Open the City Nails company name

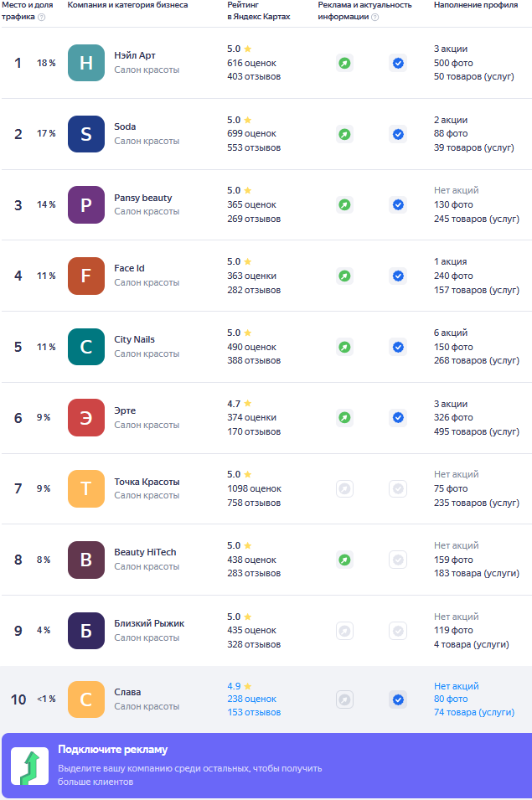134,339
